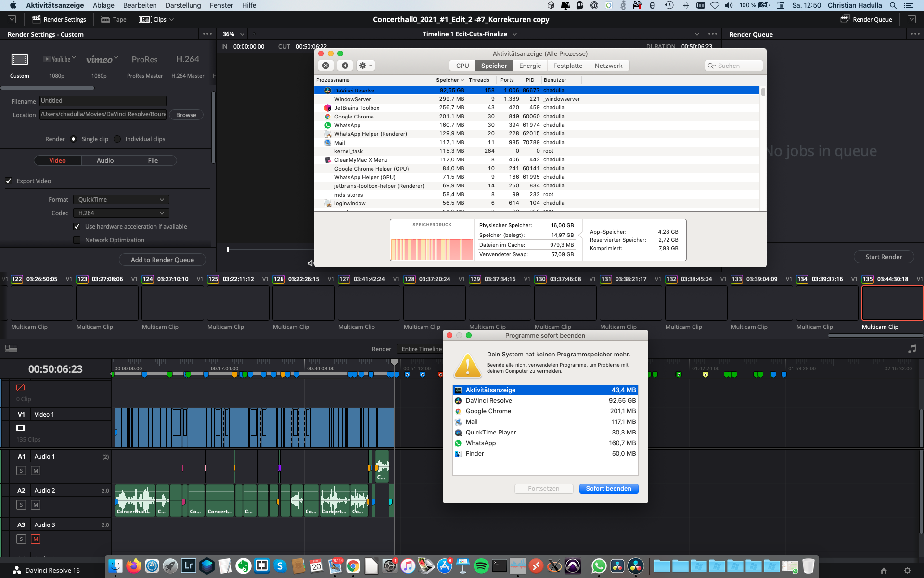This screenshot has width=924, height=578.
Task: Unmute the Audio 3 track
Action: tap(36, 539)
